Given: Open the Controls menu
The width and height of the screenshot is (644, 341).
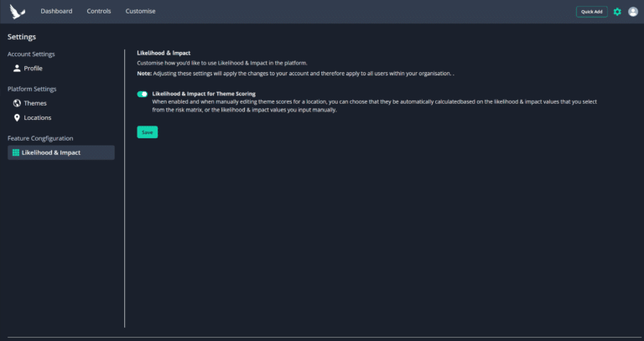Looking at the screenshot, I should click(99, 11).
